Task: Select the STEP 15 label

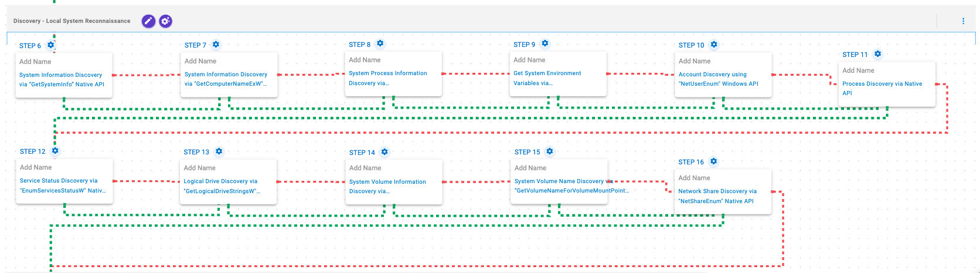Action: pyautogui.click(x=527, y=152)
